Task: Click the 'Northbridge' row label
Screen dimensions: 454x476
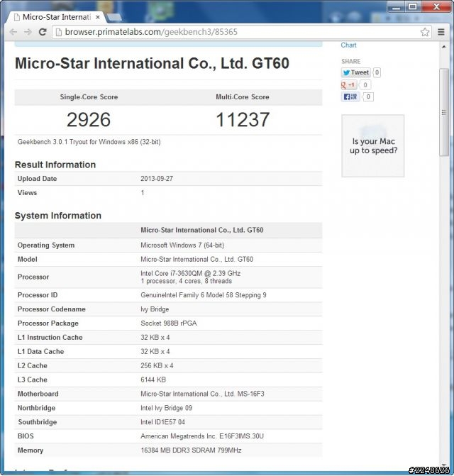Action: [x=36, y=408]
